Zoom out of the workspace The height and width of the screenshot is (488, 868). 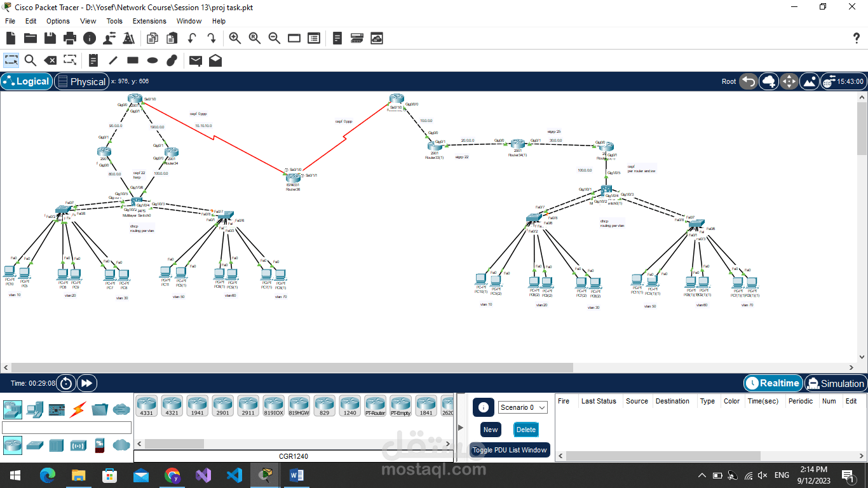tap(275, 38)
